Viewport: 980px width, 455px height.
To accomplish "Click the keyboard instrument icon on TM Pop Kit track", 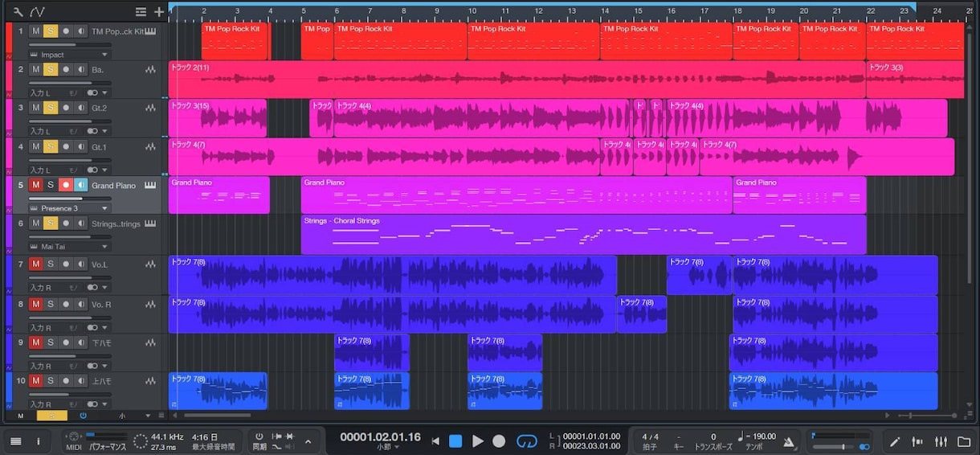I will [x=150, y=31].
